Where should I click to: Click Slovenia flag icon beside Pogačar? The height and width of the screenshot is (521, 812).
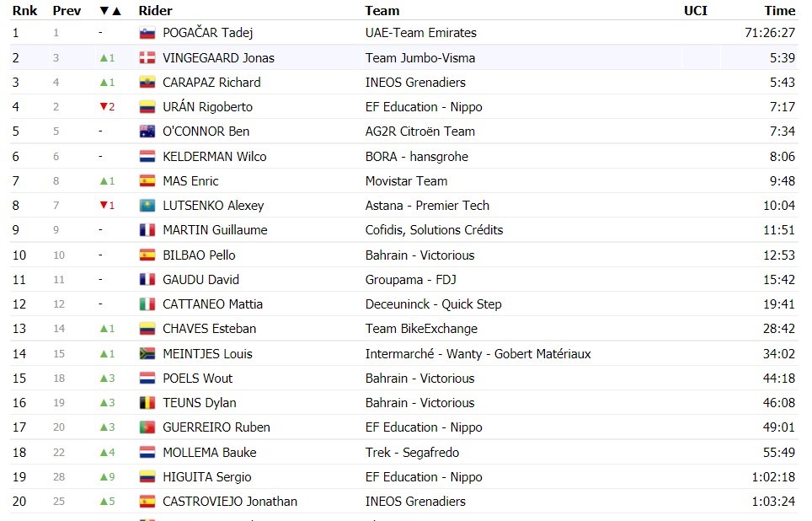tap(147, 33)
